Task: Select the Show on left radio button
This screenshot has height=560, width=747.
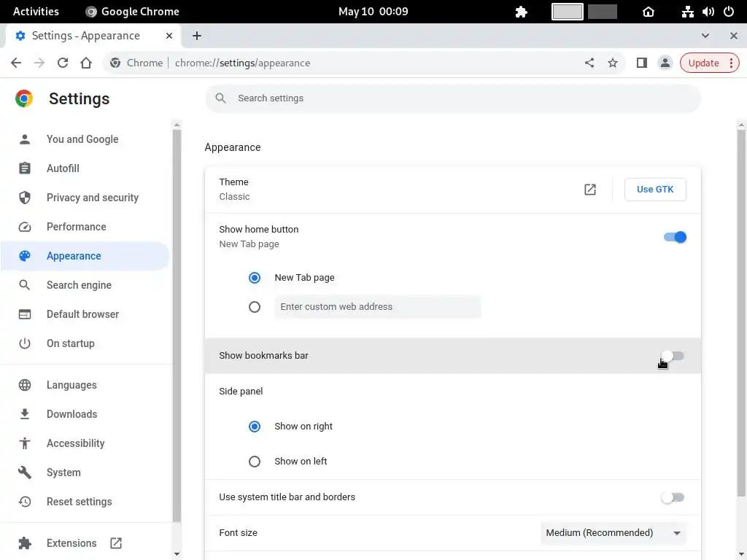Action: coord(255,462)
